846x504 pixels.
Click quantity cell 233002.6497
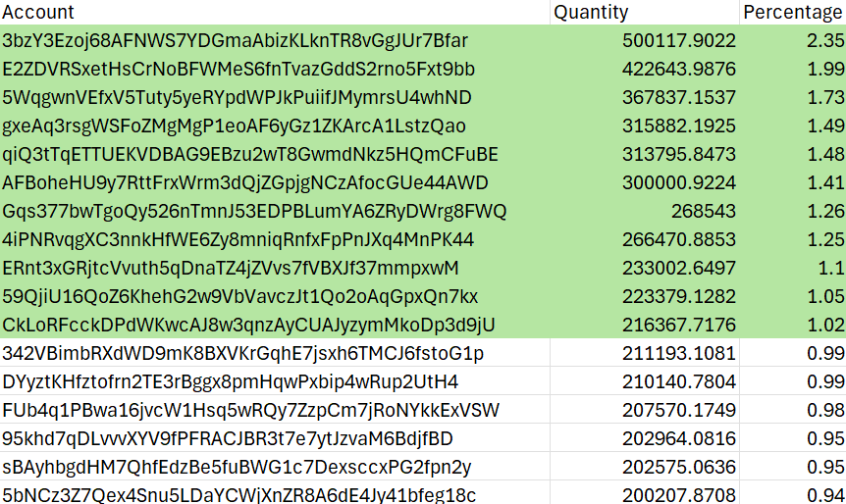pyautogui.click(x=645, y=268)
